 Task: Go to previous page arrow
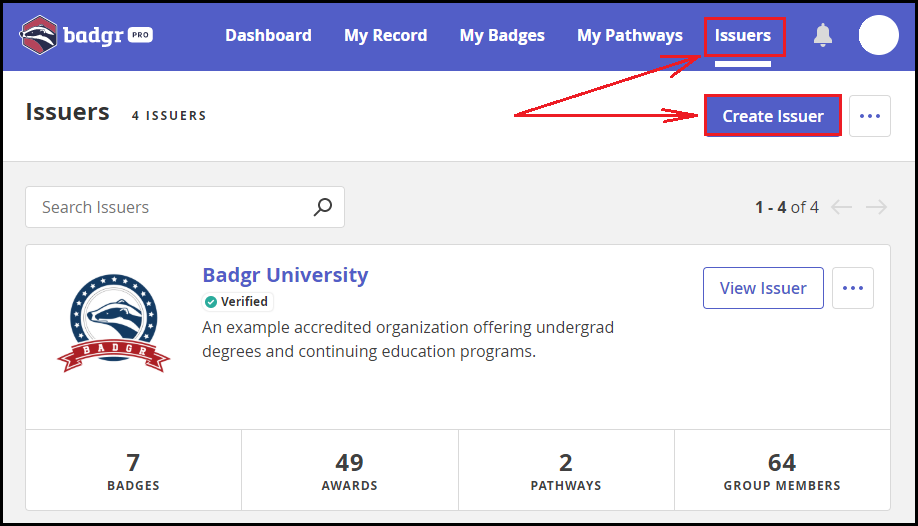coord(841,207)
